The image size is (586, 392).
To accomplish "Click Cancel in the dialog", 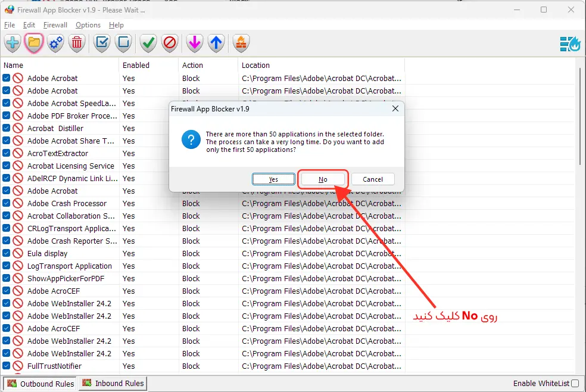I will coord(373,179).
